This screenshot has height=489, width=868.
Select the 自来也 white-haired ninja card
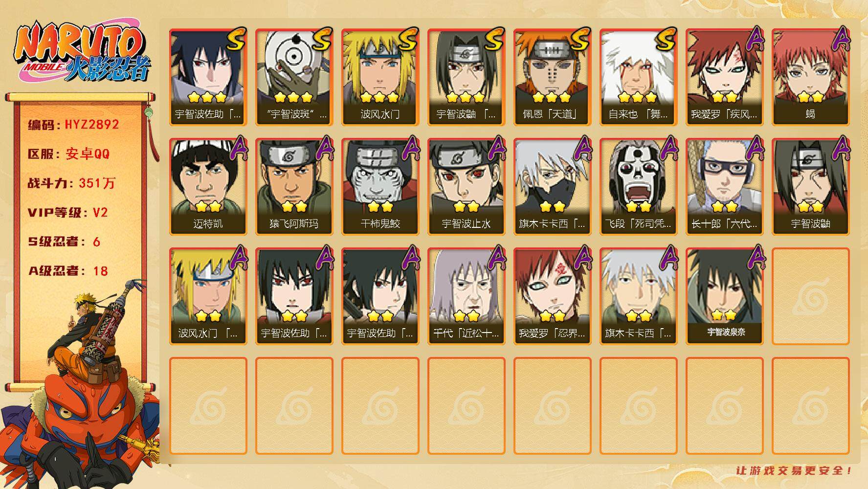tap(638, 77)
